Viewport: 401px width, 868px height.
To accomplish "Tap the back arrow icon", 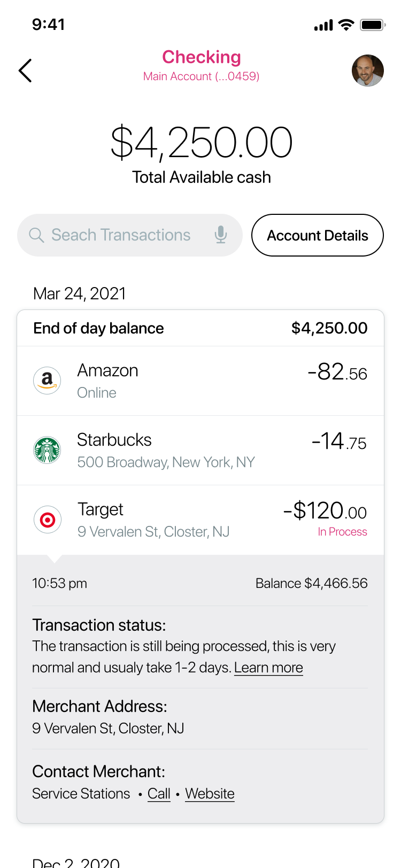I will click(25, 71).
